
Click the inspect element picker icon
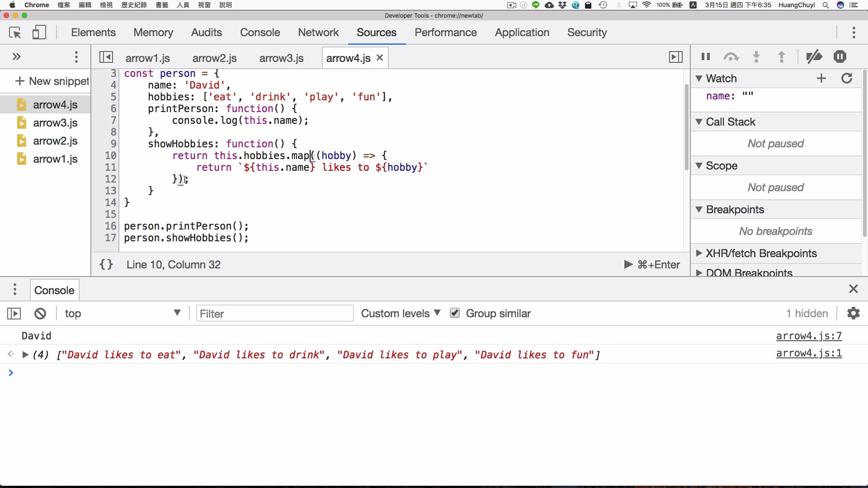tap(15, 33)
